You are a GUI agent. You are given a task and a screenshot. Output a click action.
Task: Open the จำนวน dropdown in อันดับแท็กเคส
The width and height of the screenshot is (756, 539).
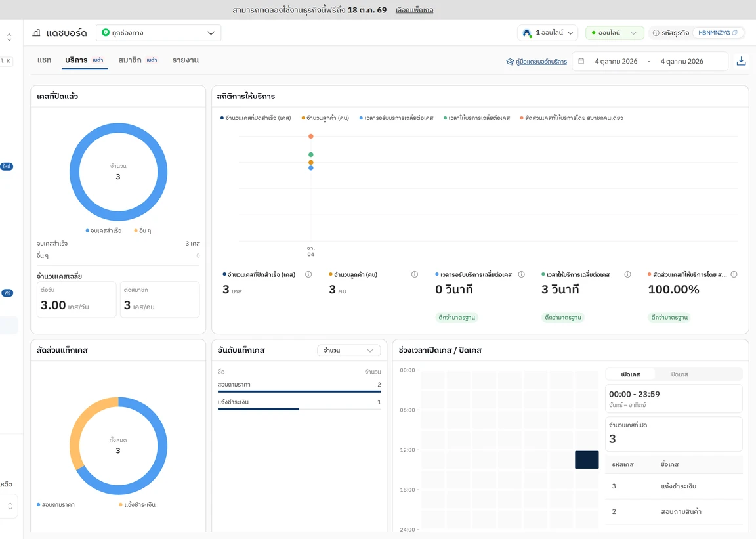pos(348,351)
